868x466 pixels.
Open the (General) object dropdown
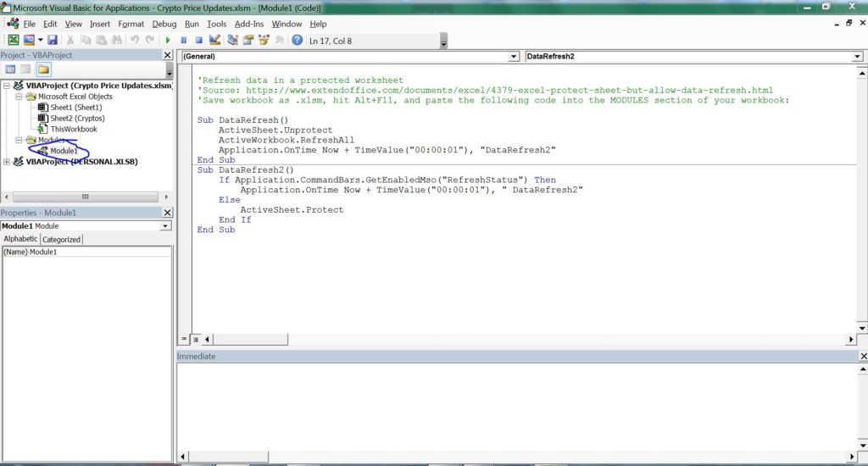pyautogui.click(x=514, y=57)
